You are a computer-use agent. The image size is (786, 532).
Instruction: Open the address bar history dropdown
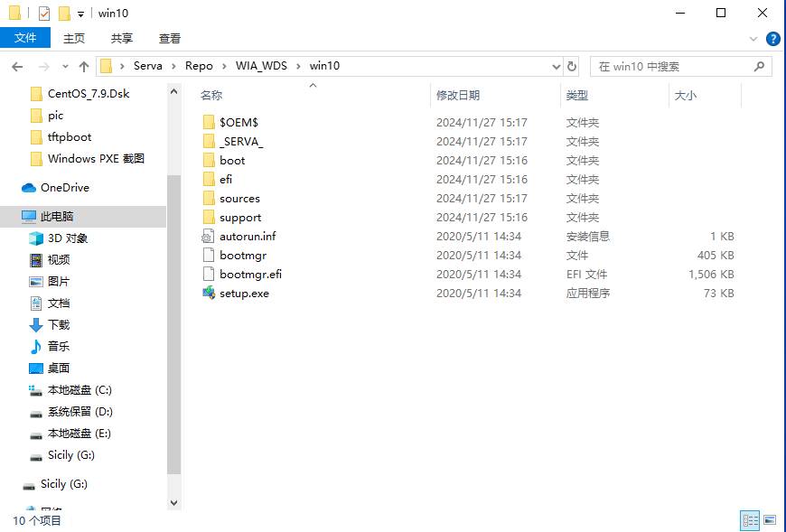pyautogui.click(x=556, y=66)
